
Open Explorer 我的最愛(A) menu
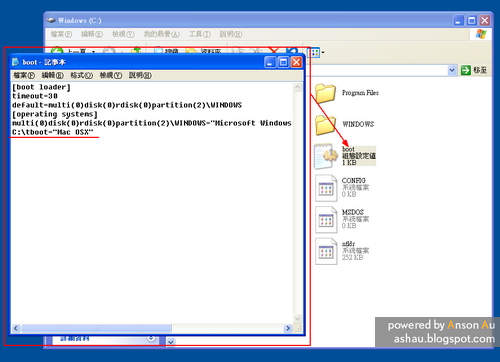(x=162, y=34)
